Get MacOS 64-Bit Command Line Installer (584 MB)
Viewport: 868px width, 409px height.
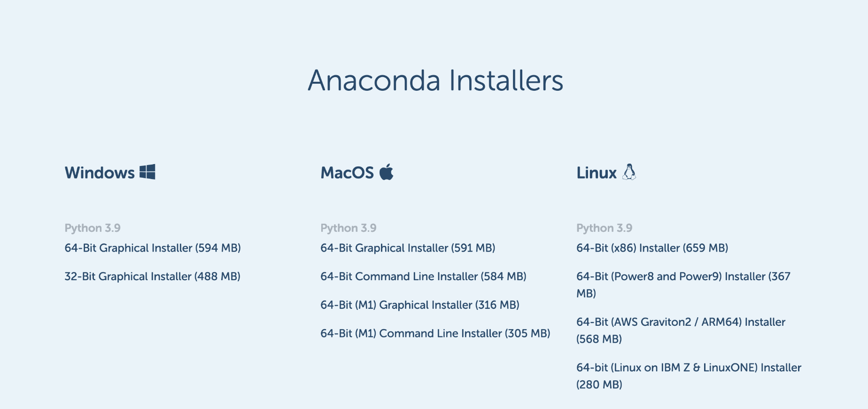coord(423,276)
